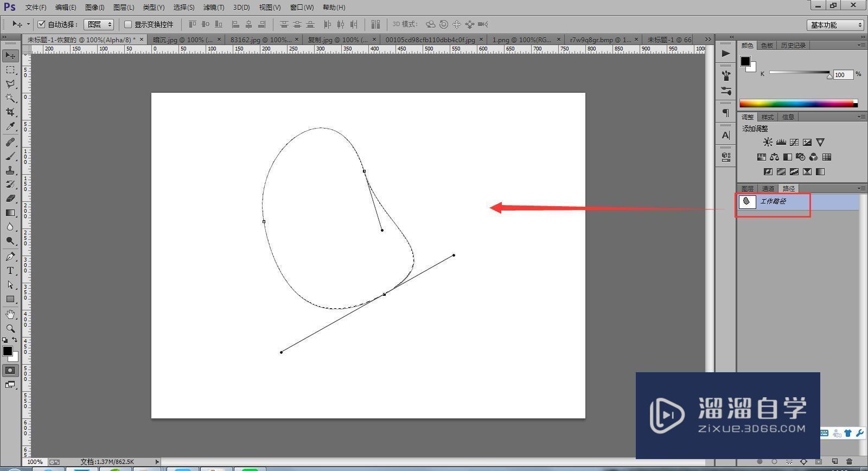Image resolution: width=868 pixels, height=471 pixels.
Task: Add a Color Balance adjustment
Action: [774, 157]
